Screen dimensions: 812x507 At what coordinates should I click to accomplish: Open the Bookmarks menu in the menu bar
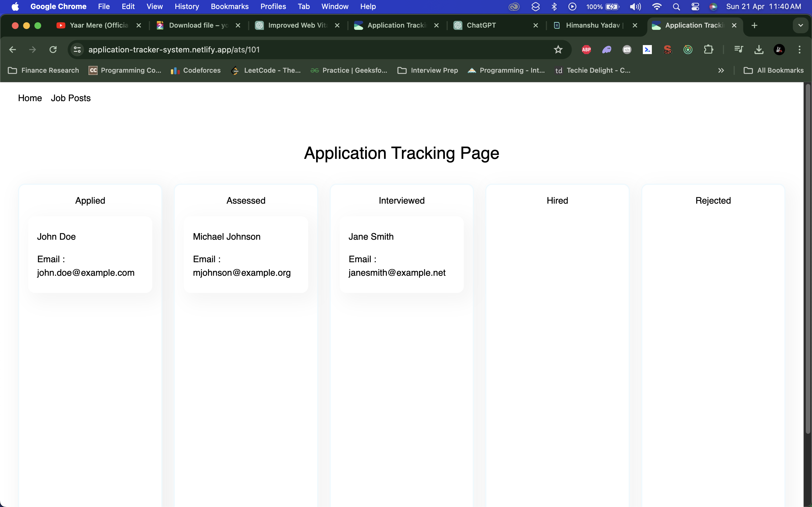(x=230, y=6)
